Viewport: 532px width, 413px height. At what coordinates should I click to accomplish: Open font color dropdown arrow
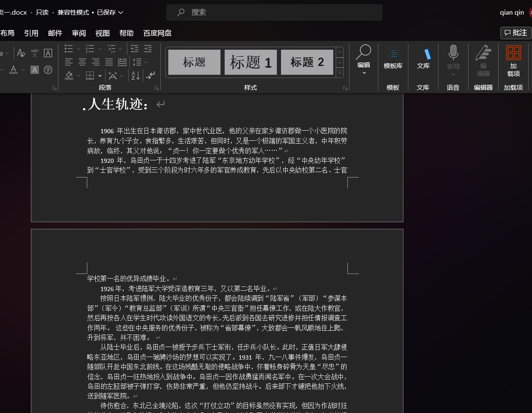point(23,70)
